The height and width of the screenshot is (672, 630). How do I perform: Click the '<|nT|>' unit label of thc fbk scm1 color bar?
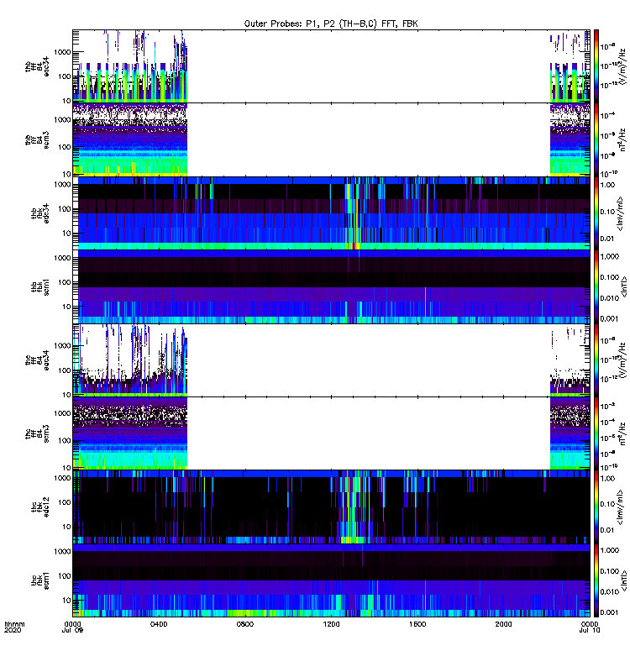(x=625, y=580)
